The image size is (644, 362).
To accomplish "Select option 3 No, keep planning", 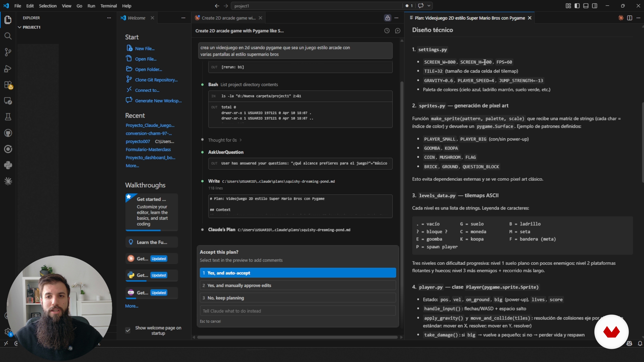I will [298, 298].
